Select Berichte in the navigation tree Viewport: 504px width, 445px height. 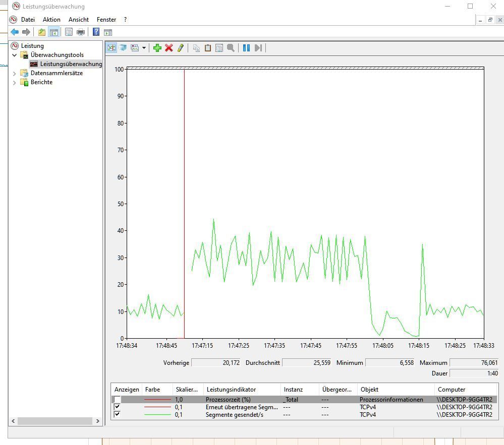[41, 82]
